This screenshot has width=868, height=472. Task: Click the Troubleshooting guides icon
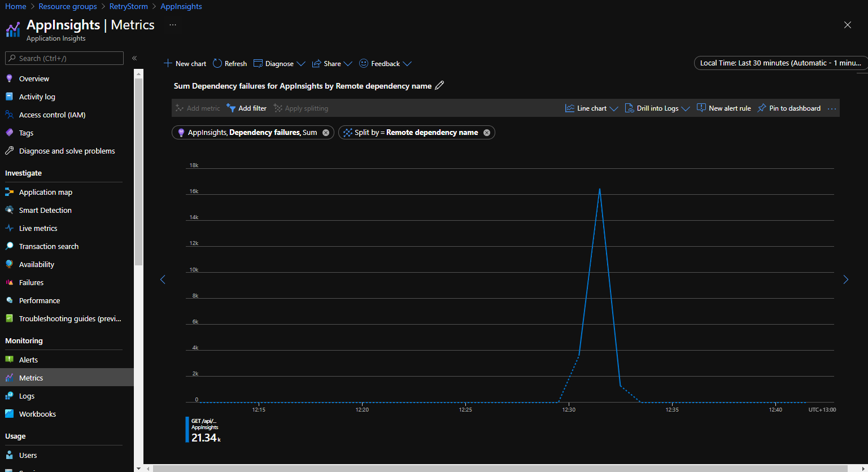pyautogui.click(x=9, y=318)
